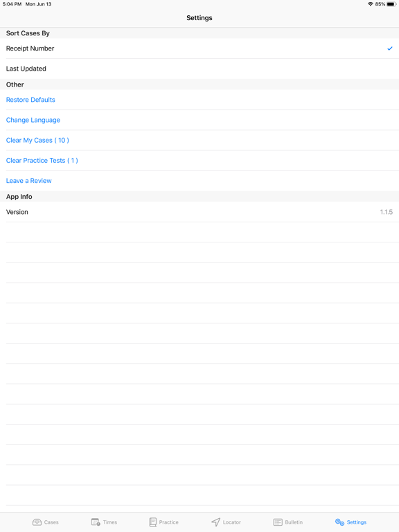The height and width of the screenshot is (532, 399).
Task: Tap the Sort Cases By header
Action: point(28,33)
